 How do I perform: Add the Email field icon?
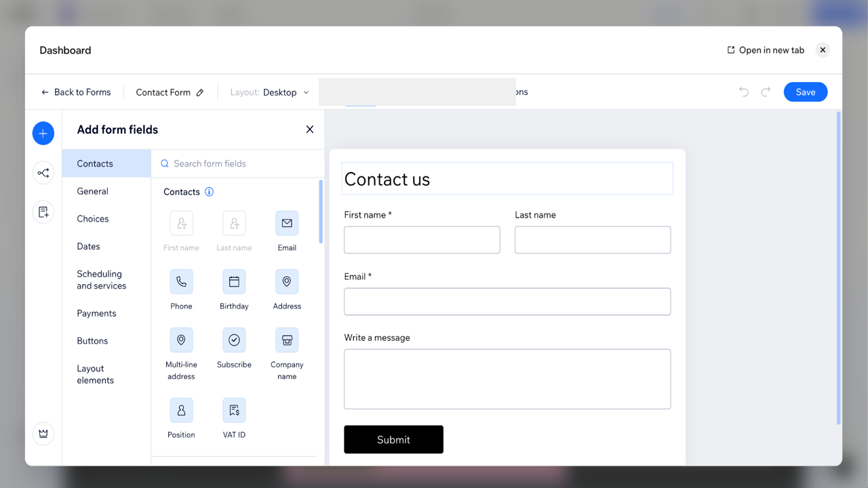(287, 223)
